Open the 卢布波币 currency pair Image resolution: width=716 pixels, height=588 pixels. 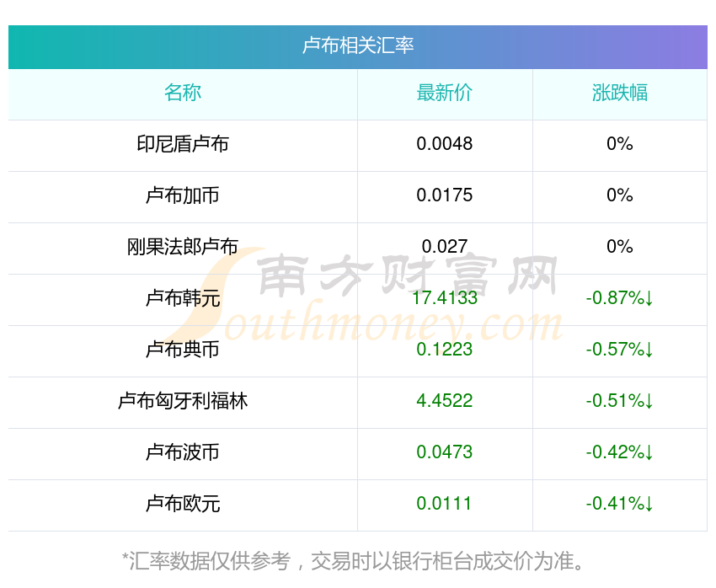[183, 452]
